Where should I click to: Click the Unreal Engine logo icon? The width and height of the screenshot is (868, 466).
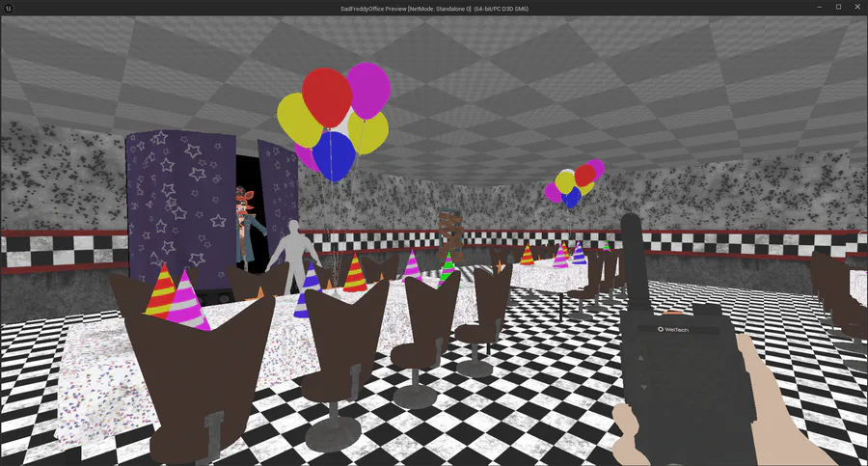point(9,8)
